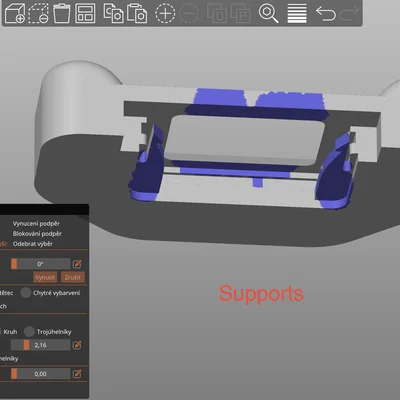Click the Split to parts icon
Screen dimensions: 400x400
pos(241,13)
